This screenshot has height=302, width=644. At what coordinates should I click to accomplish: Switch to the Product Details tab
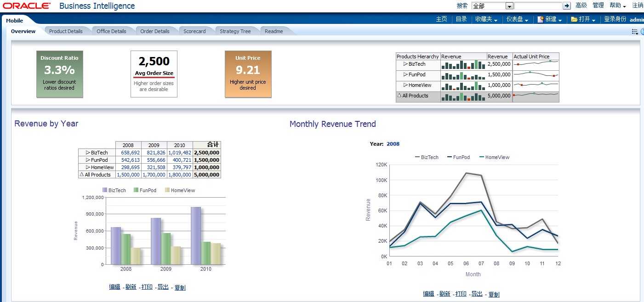click(66, 31)
